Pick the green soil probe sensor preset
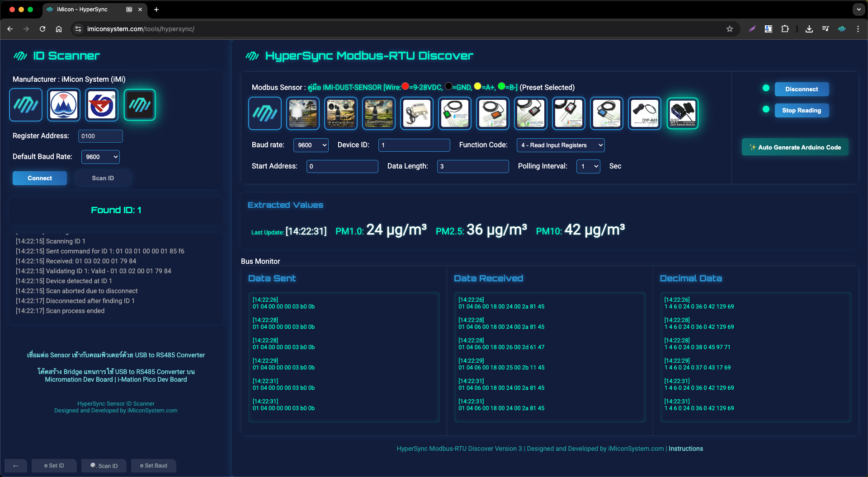The width and height of the screenshot is (868, 477). (x=455, y=113)
